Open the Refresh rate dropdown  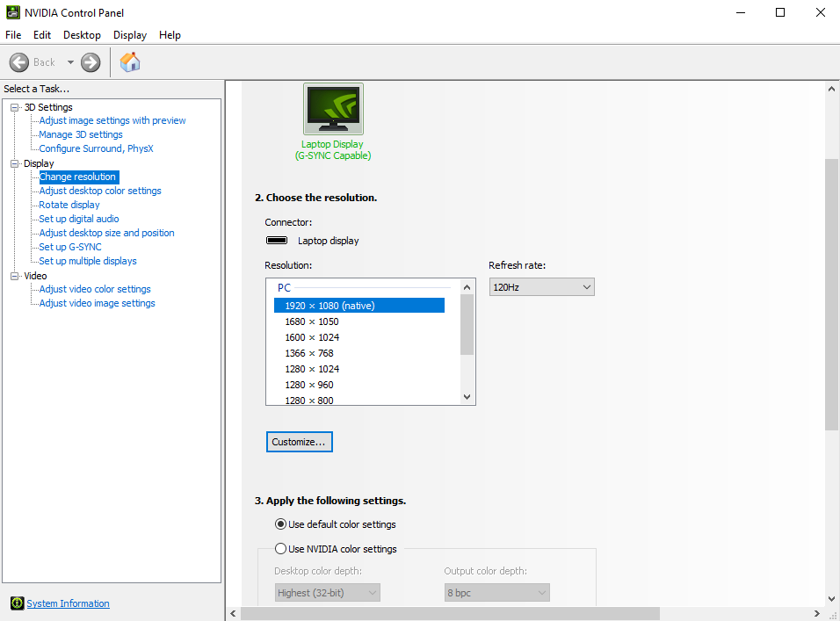[541, 287]
